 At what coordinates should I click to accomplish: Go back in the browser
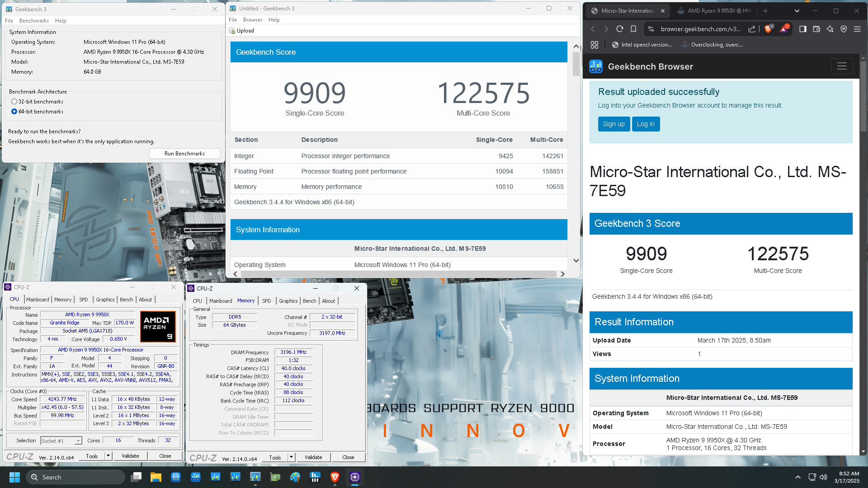[593, 29]
